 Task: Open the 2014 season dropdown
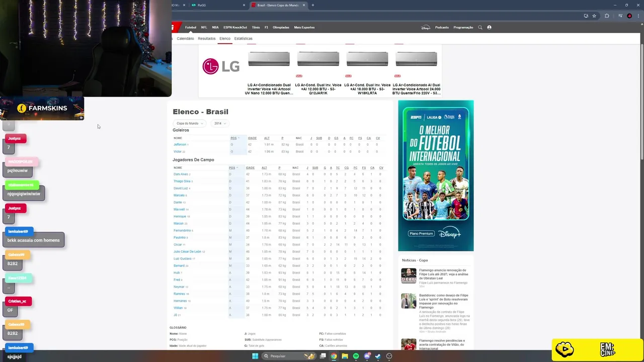click(x=219, y=123)
